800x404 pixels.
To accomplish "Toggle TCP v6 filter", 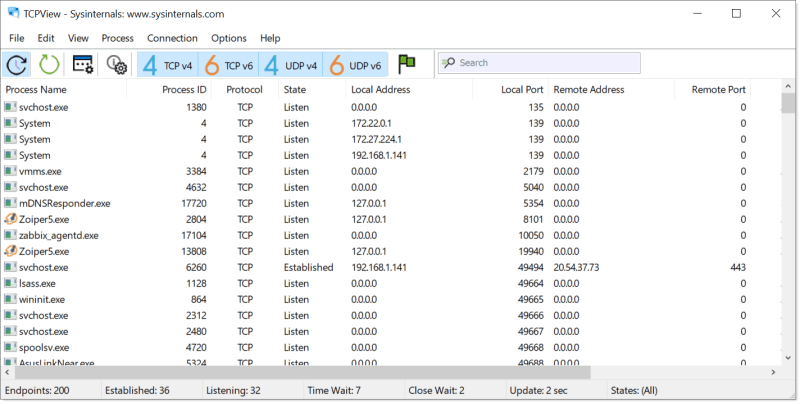I will click(x=229, y=65).
